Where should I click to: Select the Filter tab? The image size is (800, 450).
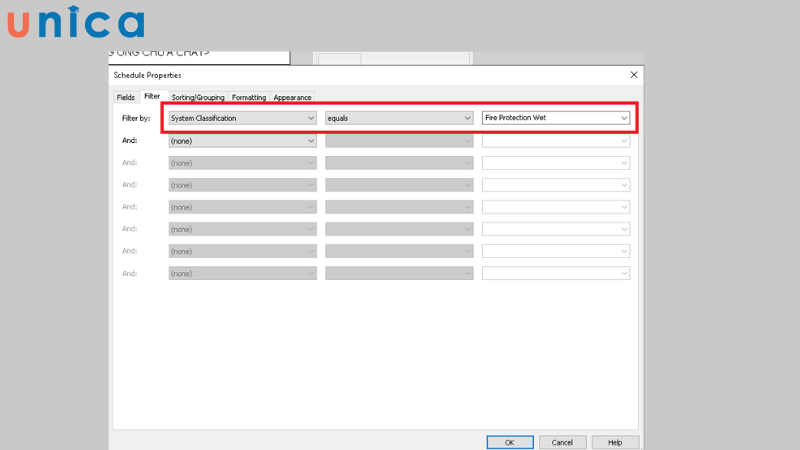coord(151,97)
